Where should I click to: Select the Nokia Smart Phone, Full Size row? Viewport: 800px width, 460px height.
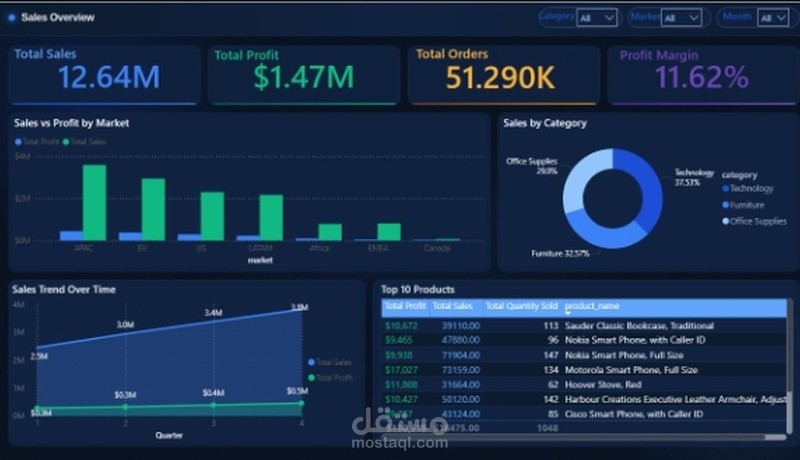(x=584, y=355)
